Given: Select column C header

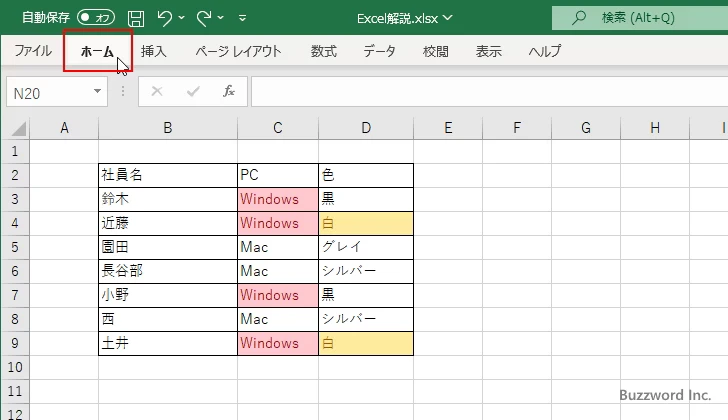Looking at the screenshot, I should 278,128.
